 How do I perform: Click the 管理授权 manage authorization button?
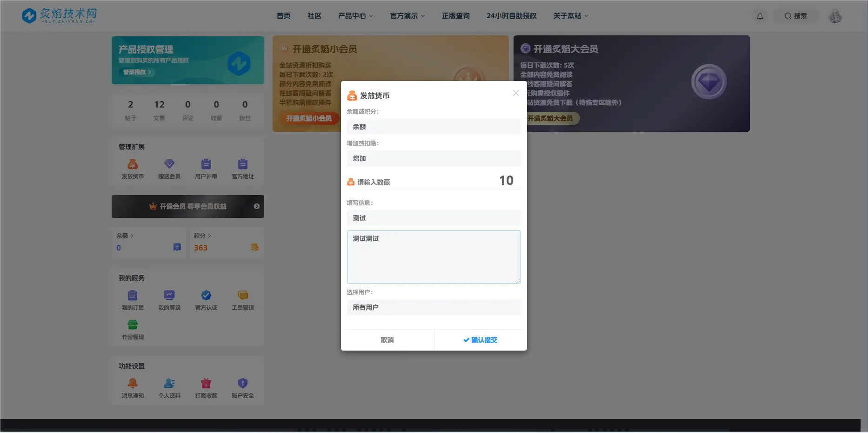tap(135, 72)
